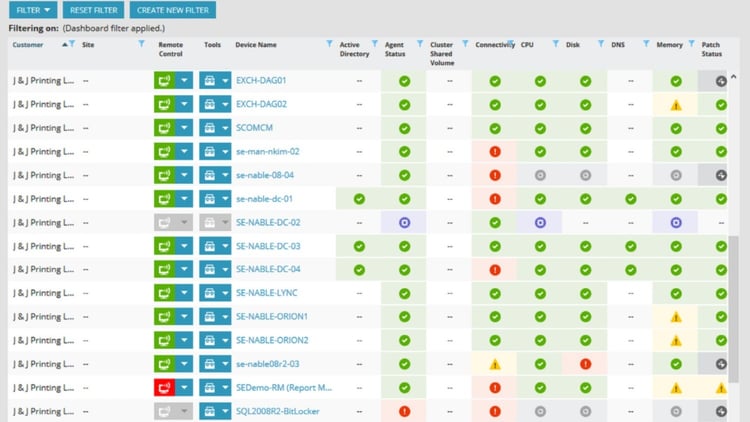This screenshot has height=422, width=750.
Task: Click the vertical scrollbar thumb
Action: [733, 309]
